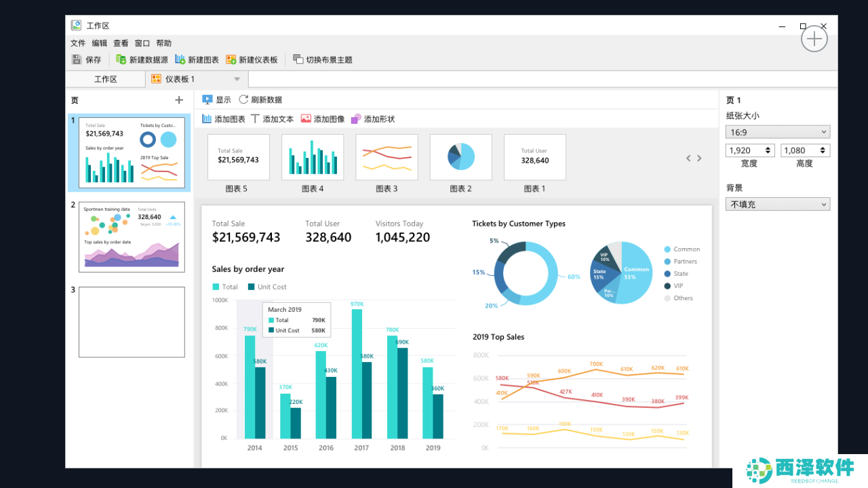Select the empty page 3 thumbnail
The height and width of the screenshot is (488, 868).
[132, 322]
